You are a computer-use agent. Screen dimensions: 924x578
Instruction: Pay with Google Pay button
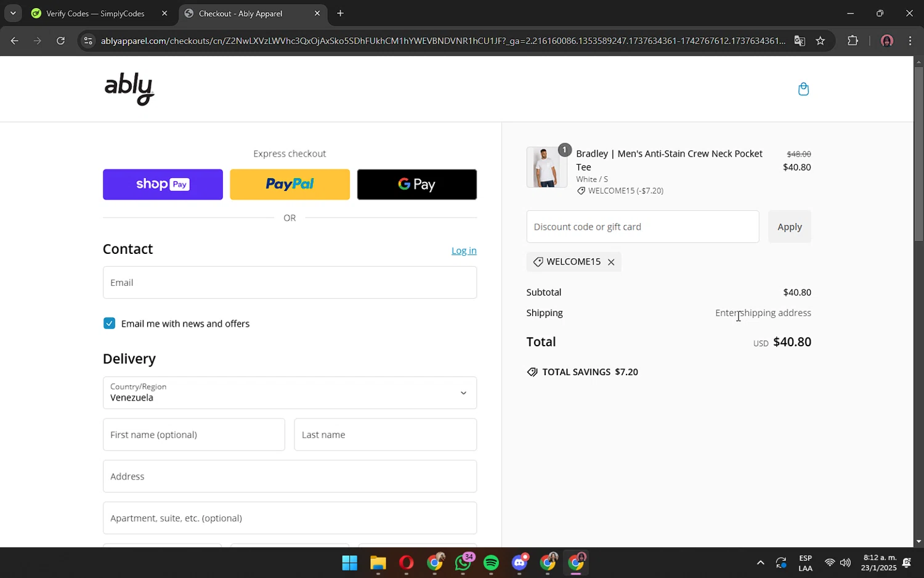[x=417, y=184]
